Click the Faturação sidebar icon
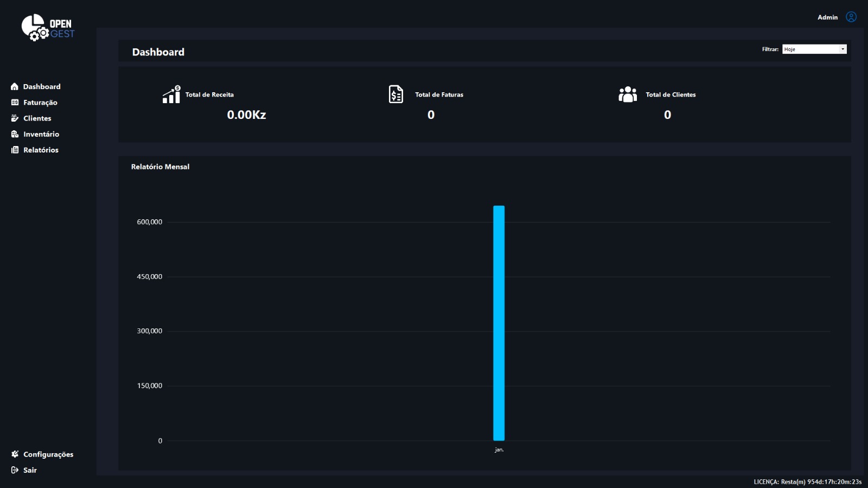This screenshot has width=868, height=488. (15, 103)
